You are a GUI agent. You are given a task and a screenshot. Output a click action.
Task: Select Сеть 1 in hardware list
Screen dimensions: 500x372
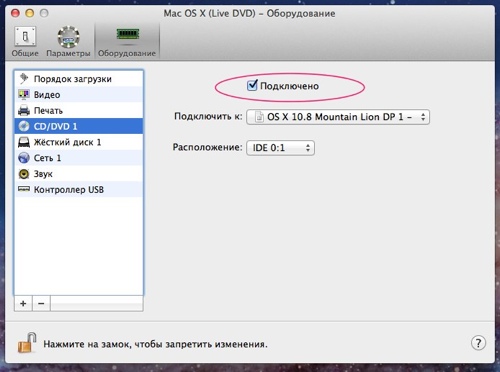[x=79, y=158]
